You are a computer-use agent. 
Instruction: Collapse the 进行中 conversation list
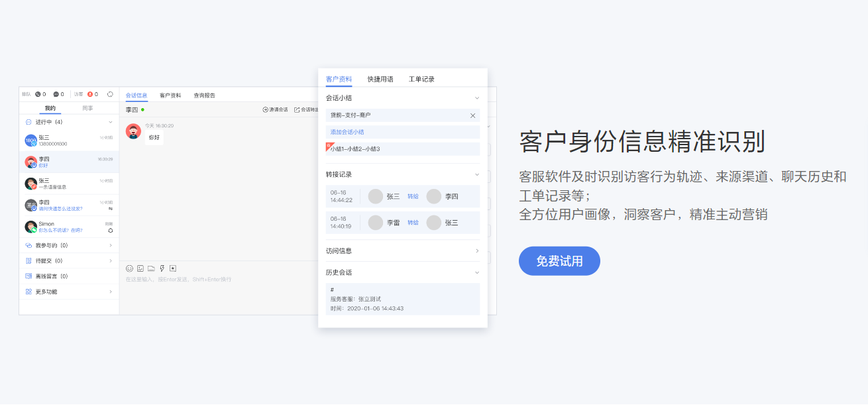click(112, 121)
